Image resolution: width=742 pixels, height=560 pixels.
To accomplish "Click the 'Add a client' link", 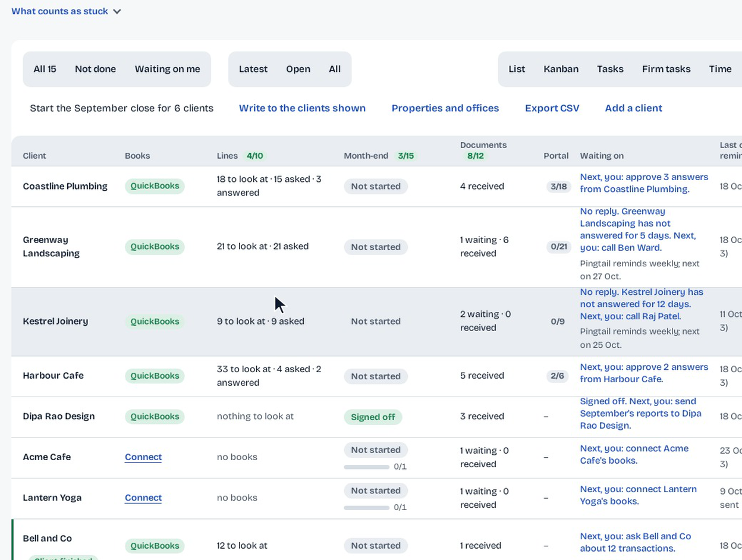I will 633,108.
